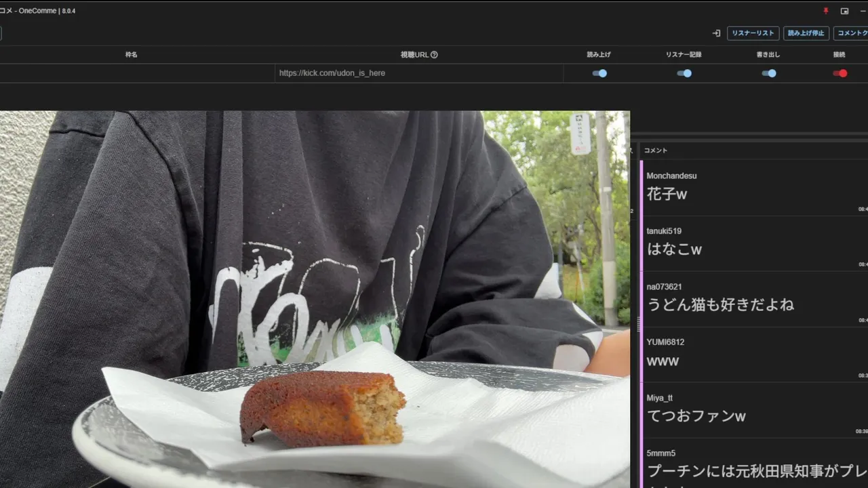Open the 視聴URL help question mark icon
The image size is (868, 488).
click(x=434, y=55)
